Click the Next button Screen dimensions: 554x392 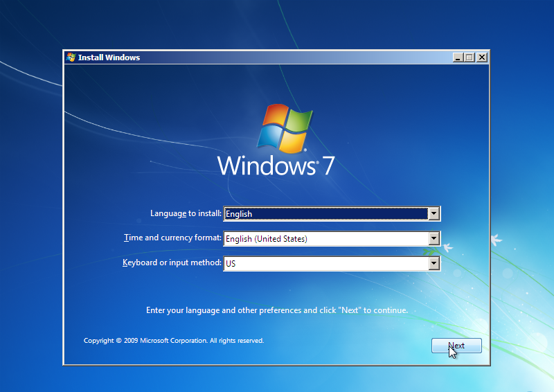coord(456,346)
